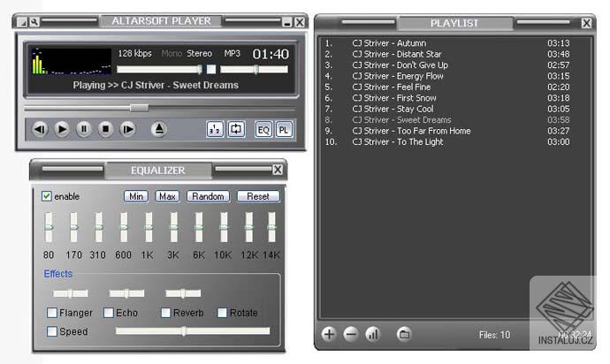Click the 12K equalizer band slider
This screenshot has height=364, width=610.
pyautogui.click(x=249, y=227)
